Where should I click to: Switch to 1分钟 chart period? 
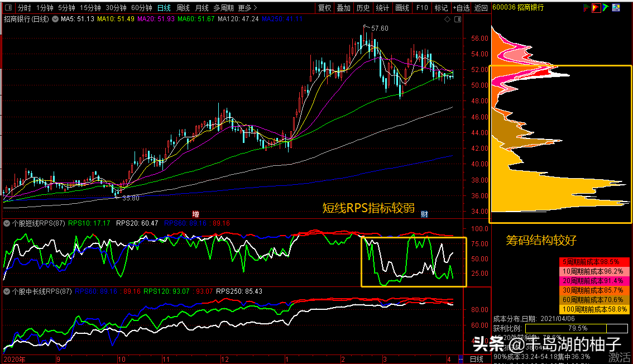45,8
